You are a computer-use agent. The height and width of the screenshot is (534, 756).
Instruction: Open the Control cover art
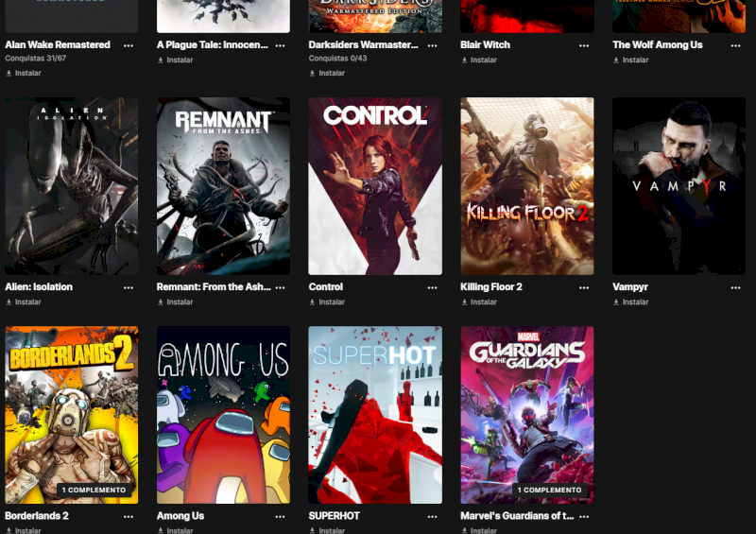point(375,186)
